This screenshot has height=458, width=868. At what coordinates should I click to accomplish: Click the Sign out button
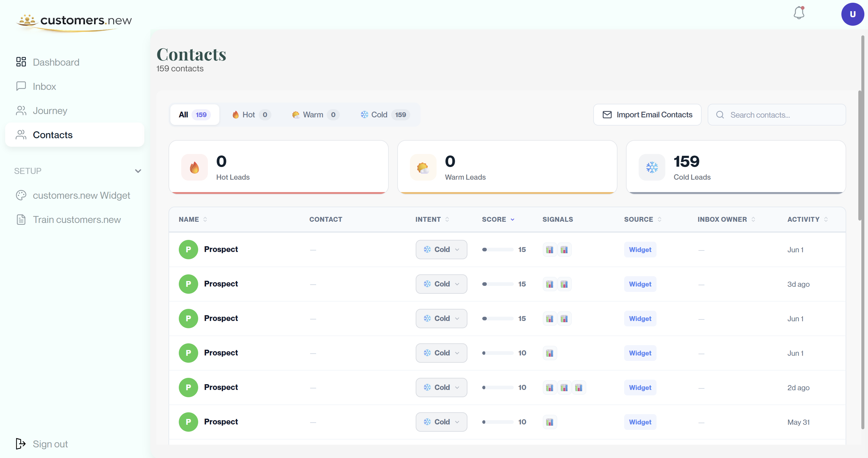tap(42, 444)
